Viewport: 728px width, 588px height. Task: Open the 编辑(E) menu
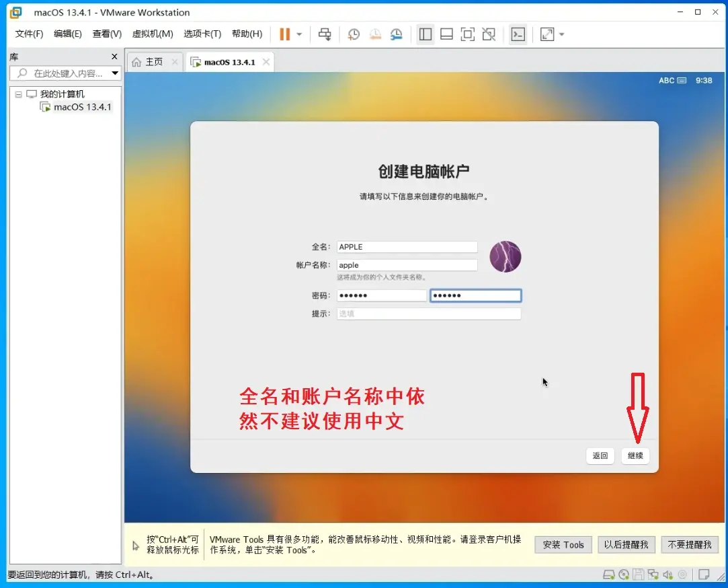(68, 34)
